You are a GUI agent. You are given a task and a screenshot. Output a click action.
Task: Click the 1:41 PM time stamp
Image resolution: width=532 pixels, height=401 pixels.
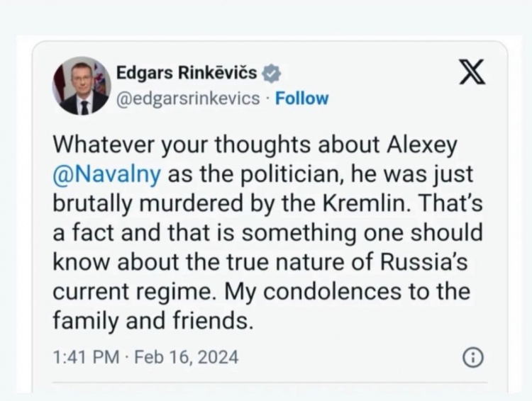click(x=86, y=357)
